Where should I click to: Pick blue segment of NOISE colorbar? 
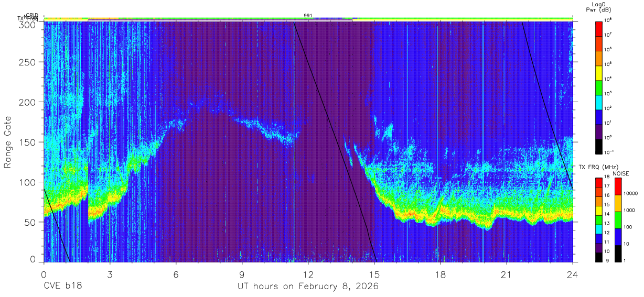(618, 236)
